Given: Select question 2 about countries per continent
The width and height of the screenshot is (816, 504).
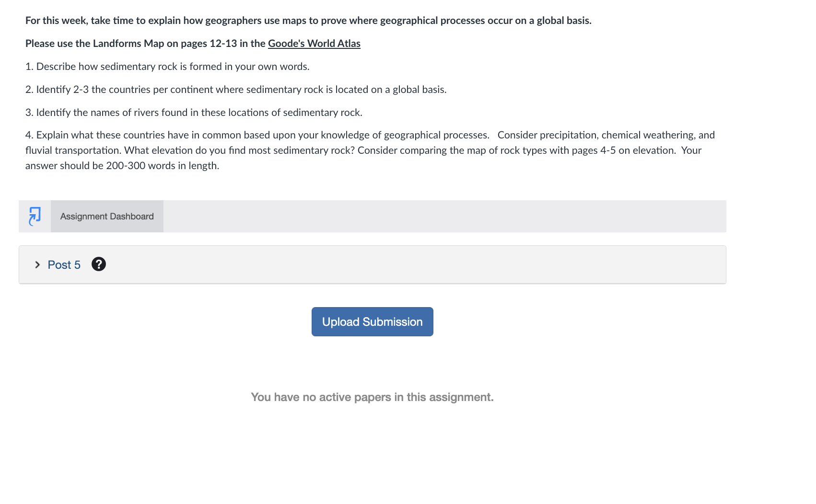Looking at the screenshot, I should [x=236, y=89].
